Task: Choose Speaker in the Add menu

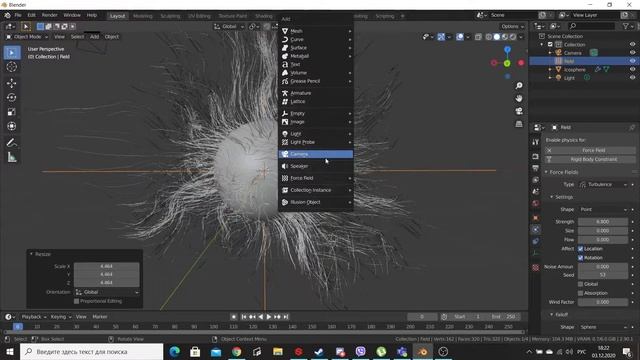Action: [x=316, y=166]
